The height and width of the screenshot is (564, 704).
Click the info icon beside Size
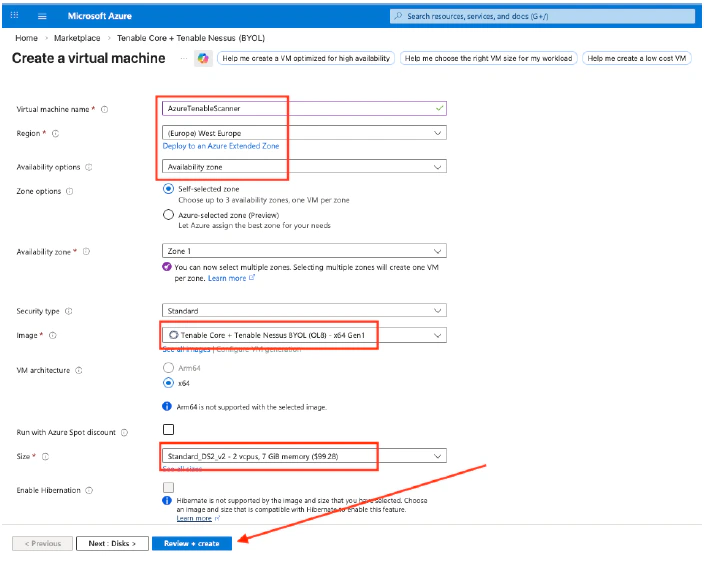[45, 457]
